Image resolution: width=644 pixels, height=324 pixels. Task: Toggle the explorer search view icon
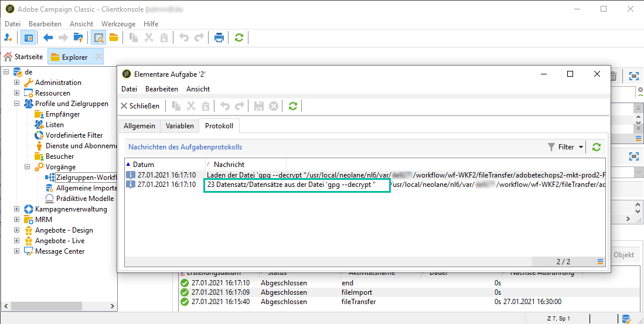pyautogui.click(x=98, y=37)
